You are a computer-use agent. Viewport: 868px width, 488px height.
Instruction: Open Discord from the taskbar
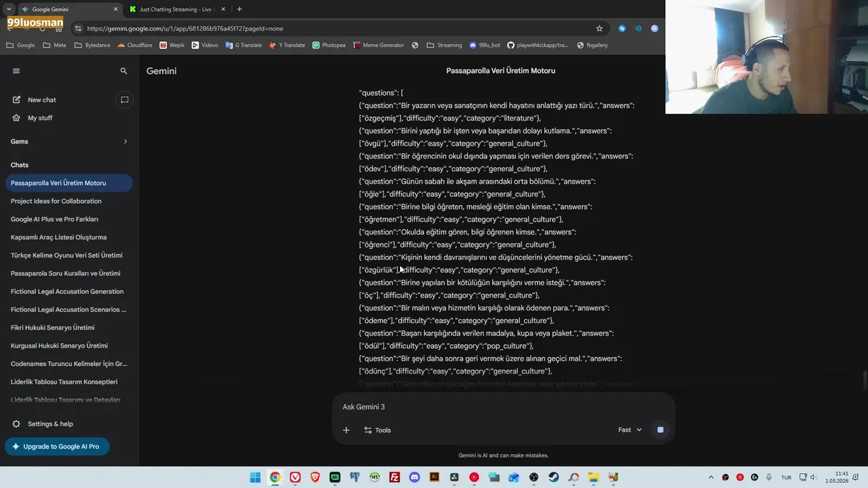point(414,477)
